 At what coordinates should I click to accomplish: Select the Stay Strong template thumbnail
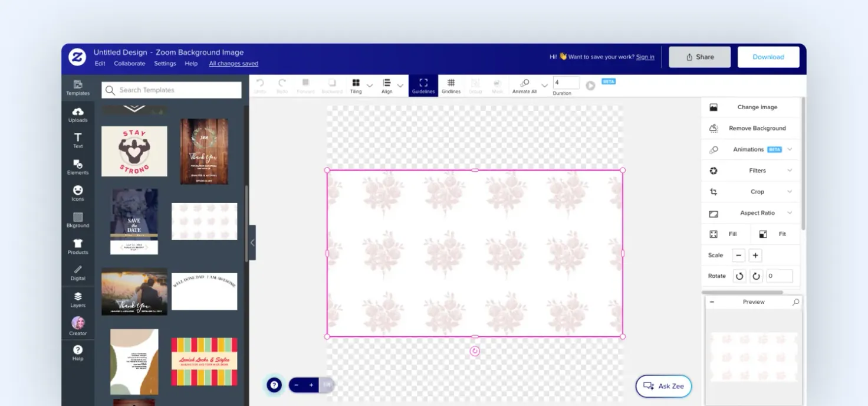coord(134,151)
